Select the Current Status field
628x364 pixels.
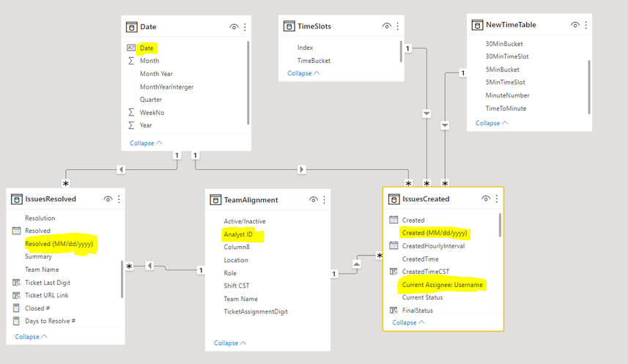tap(422, 297)
